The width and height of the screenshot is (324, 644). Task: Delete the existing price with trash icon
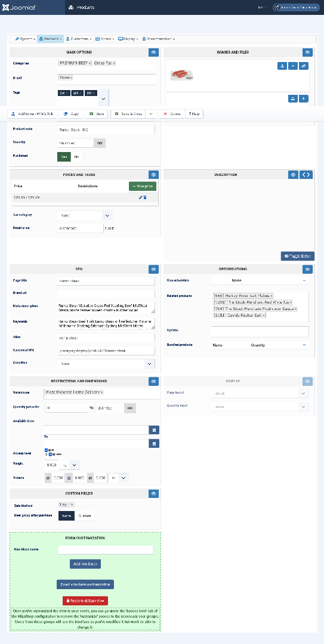point(145,197)
